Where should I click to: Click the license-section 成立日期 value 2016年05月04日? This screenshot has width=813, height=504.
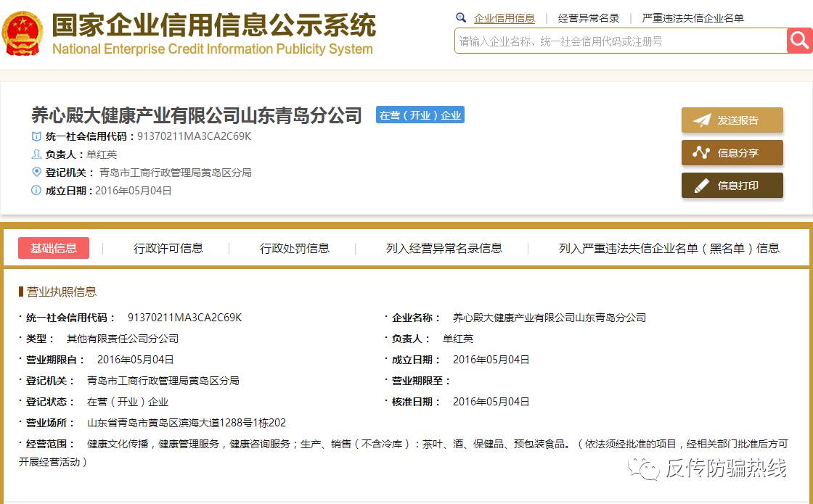491,360
